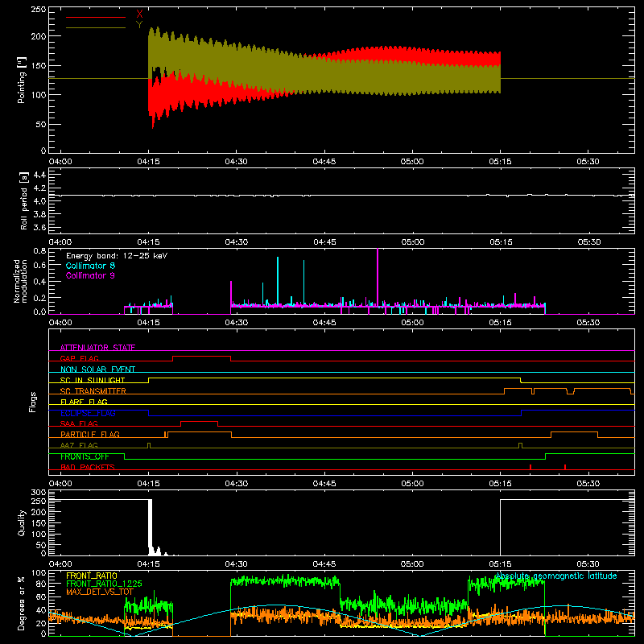
Task: Click the green 'FRONTS_OFF' label
Action: (85, 456)
